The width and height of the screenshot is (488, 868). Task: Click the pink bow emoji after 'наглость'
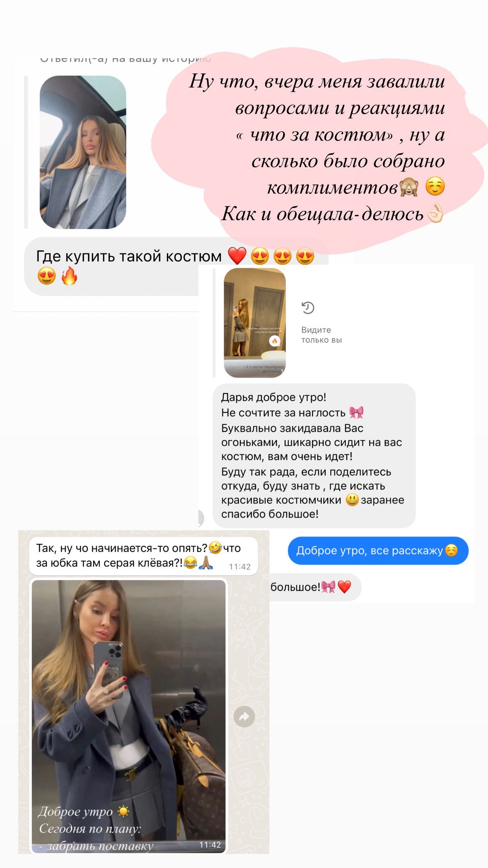(x=356, y=412)
